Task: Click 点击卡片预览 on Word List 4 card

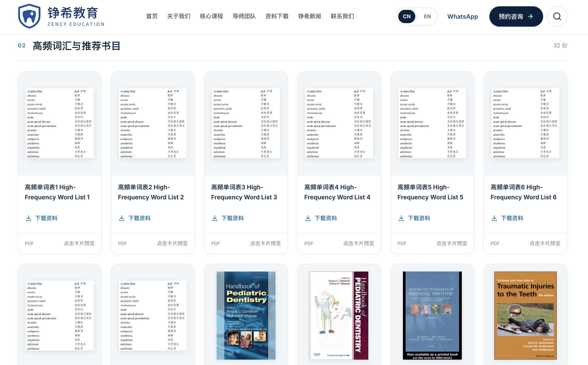Action: (x=359, y=243)
